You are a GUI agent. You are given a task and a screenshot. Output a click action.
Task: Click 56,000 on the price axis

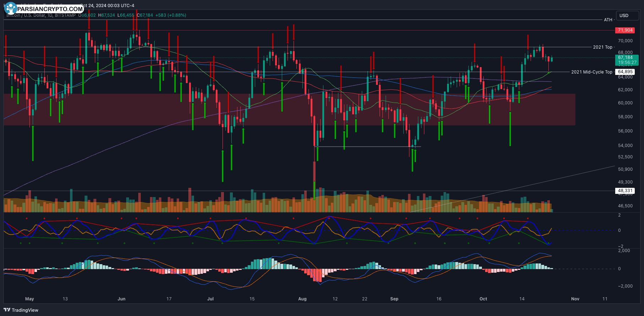(x=625, y=131)
